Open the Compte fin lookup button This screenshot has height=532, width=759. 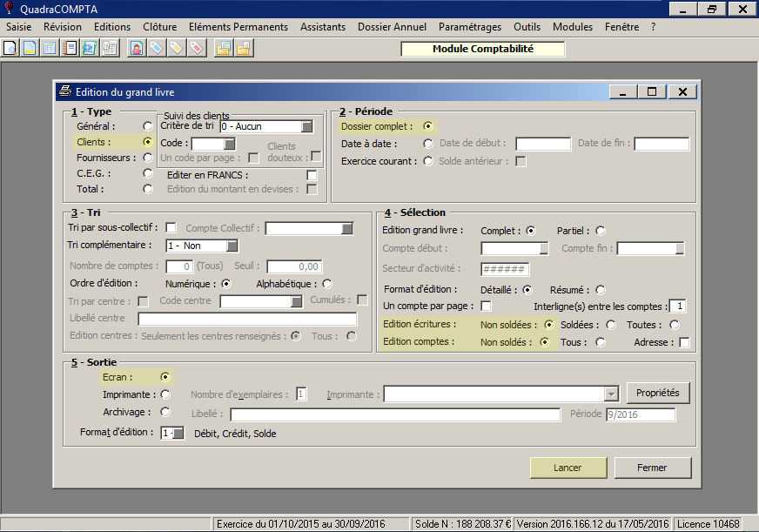click(x=680, y=248)
